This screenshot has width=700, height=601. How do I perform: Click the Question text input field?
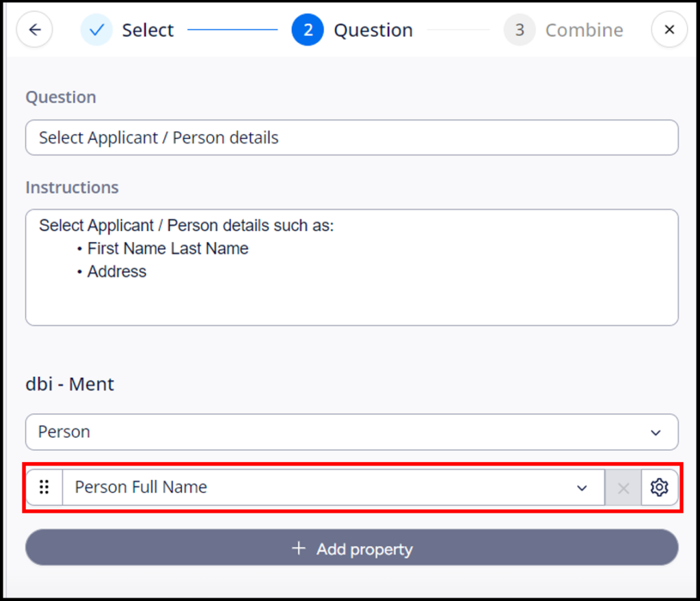coord(352,137)
